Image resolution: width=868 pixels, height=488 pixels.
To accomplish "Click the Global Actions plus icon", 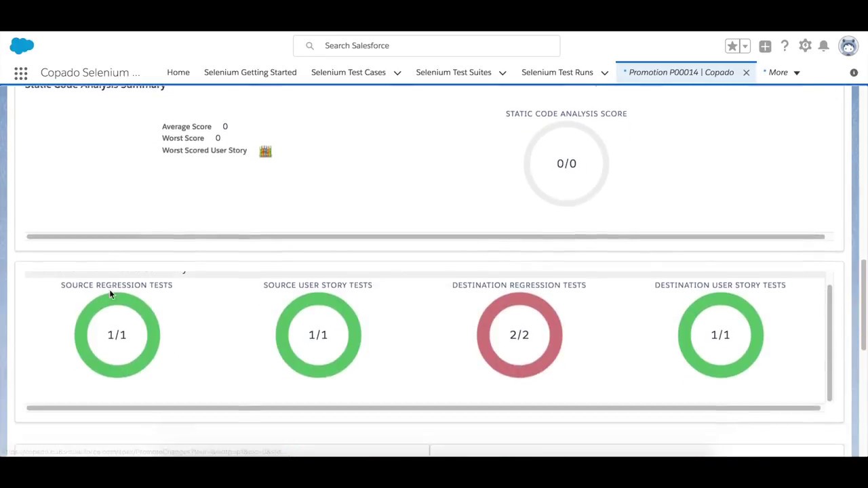I will click(x=765, y=46).
